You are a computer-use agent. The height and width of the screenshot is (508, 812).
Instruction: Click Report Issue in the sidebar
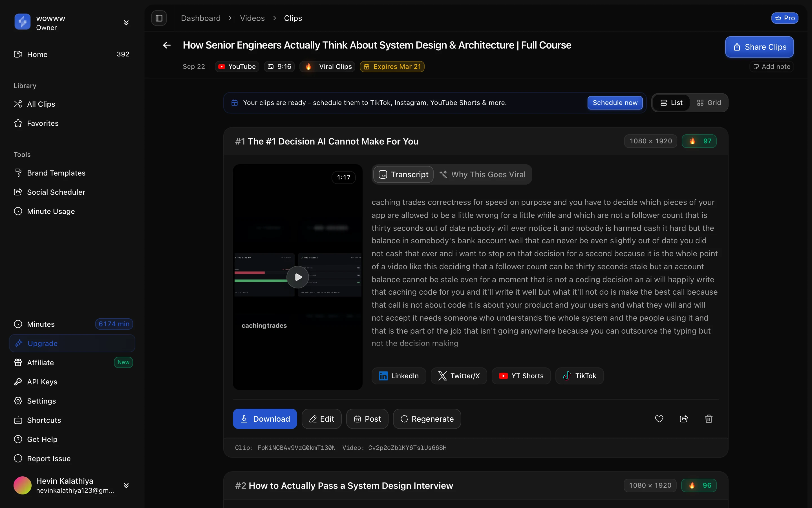pyautogui.click(x=72, y=458)
